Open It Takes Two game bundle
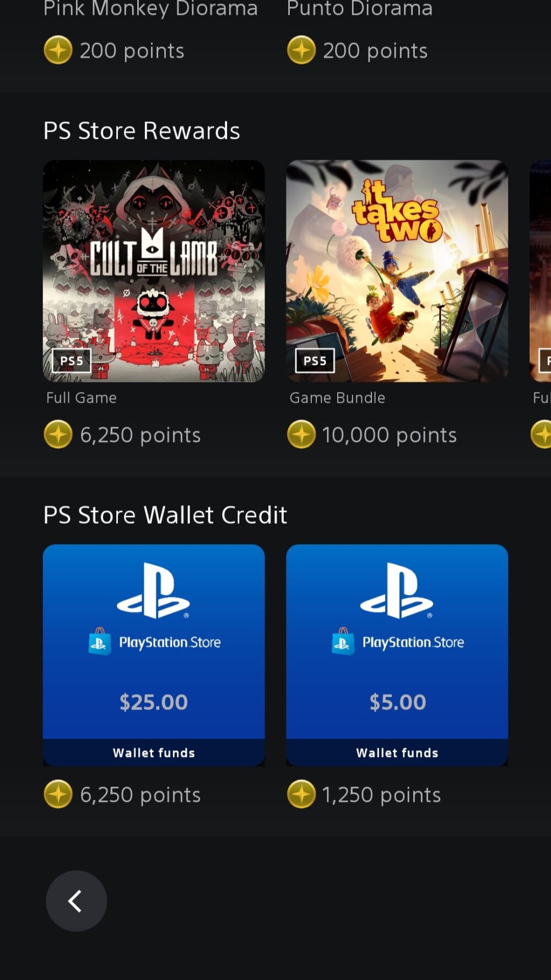This screenshot has height=980, width=551. [397, 271]
